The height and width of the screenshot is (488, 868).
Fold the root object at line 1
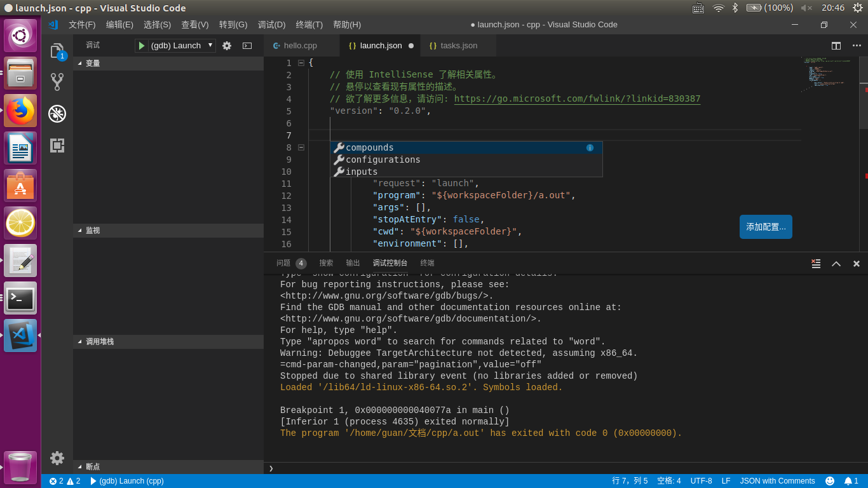pyautogui.click(x=301, y=63)
